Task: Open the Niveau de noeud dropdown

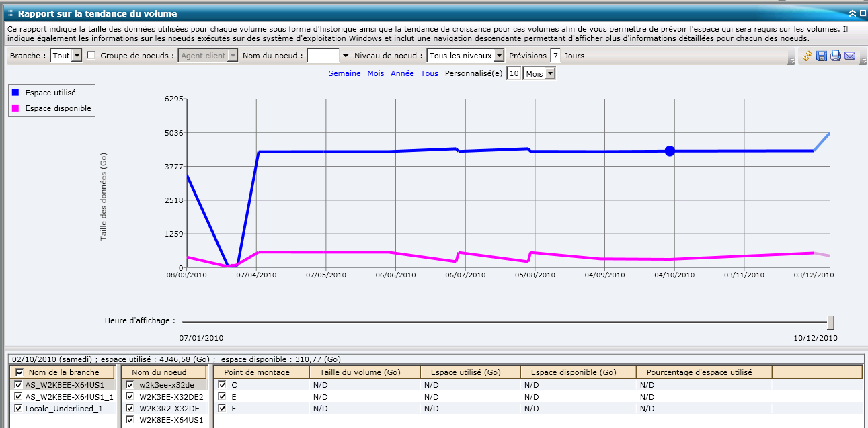Action: [465, 56]
